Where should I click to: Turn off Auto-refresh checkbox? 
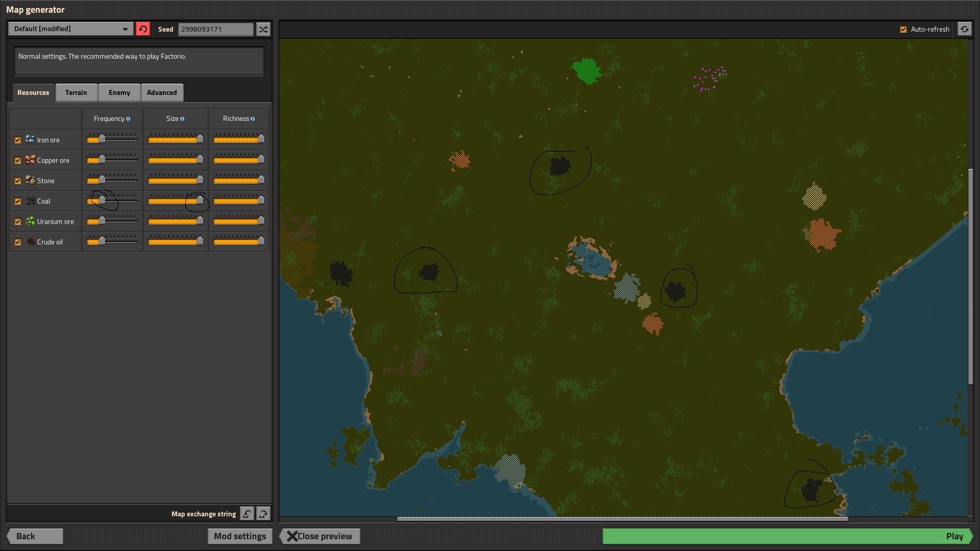coord(903,30)
